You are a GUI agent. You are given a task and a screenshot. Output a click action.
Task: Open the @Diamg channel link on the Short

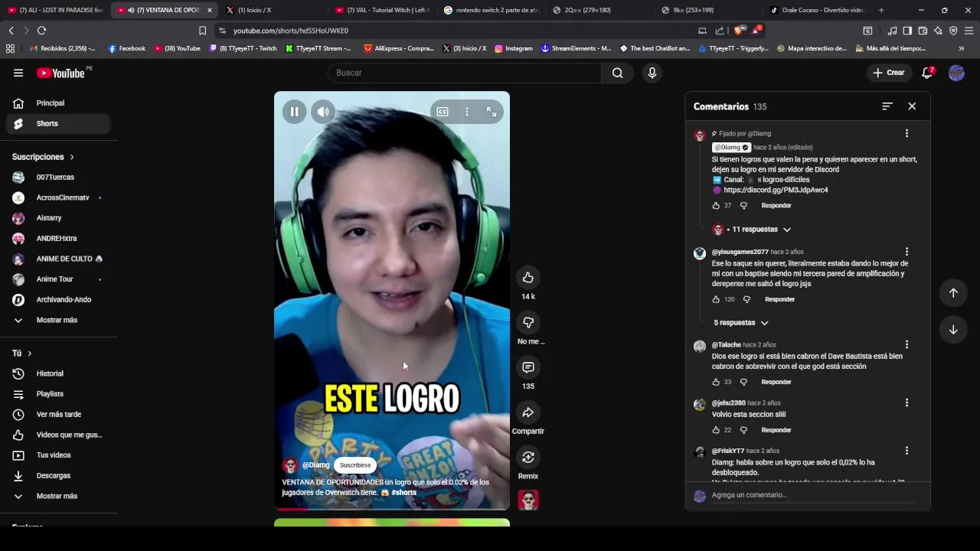(x=315, y=465)
